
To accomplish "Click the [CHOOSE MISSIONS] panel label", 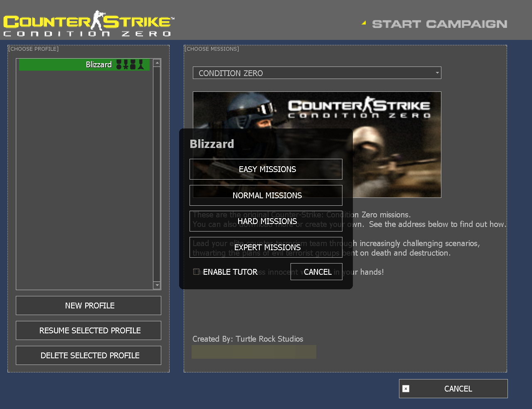I will pyautogui.click(x=212, y=49).
